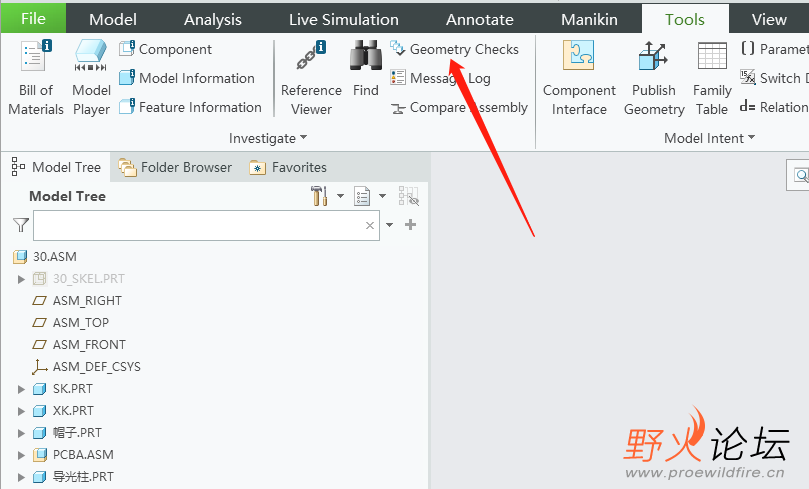Screen dimensions: 809x489
Task: Open Bill of Materials report
Action: 36,78
